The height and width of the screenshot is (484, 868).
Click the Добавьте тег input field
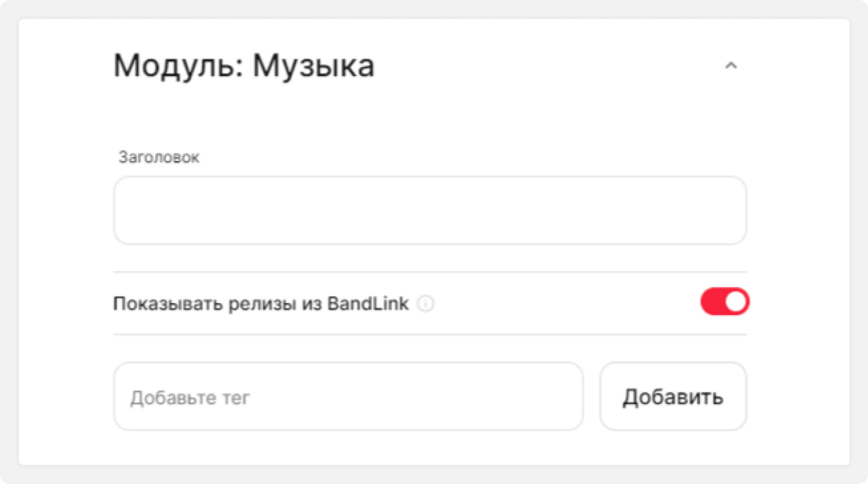(348, 397)
